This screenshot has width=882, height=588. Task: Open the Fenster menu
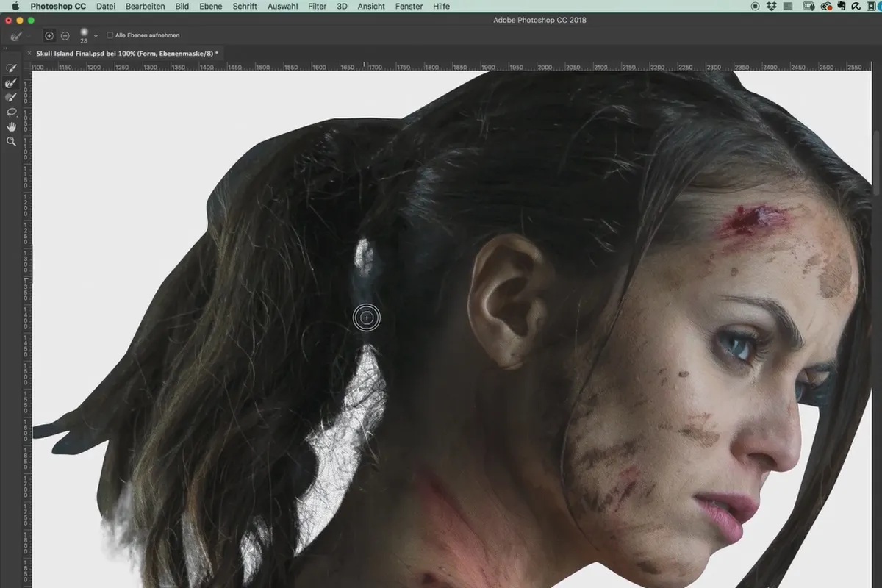coord(409,6)
